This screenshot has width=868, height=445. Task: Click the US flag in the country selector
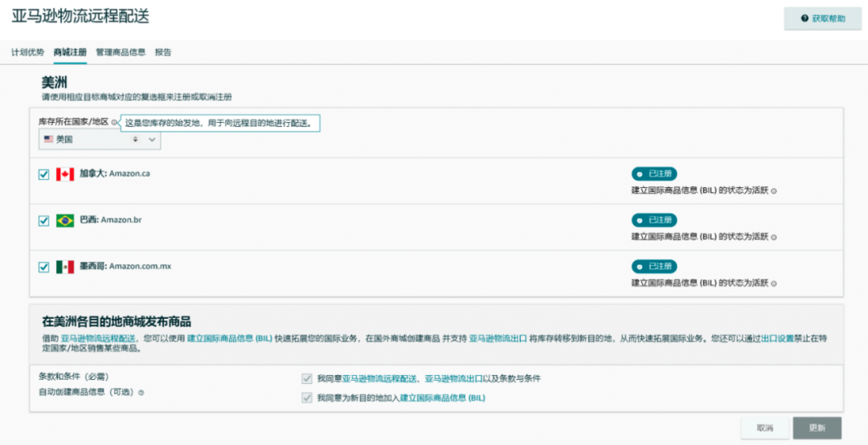[49, 140]
